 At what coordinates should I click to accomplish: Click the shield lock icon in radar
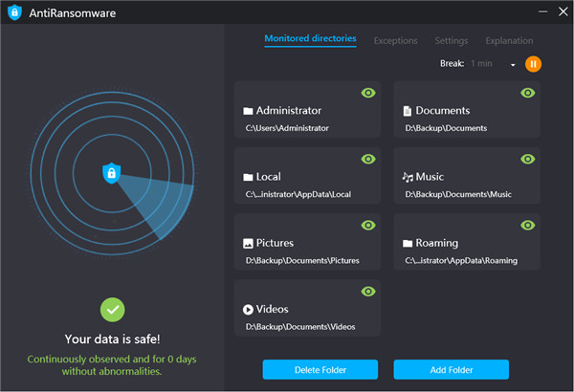pos(111,172)
